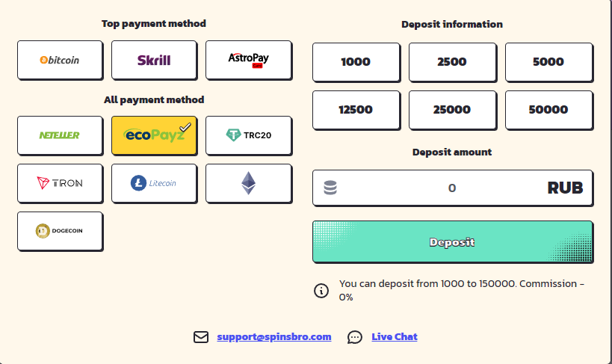Select Bitcoin payment method
This screenshot has width=612, height=364.
coord(60,60)
